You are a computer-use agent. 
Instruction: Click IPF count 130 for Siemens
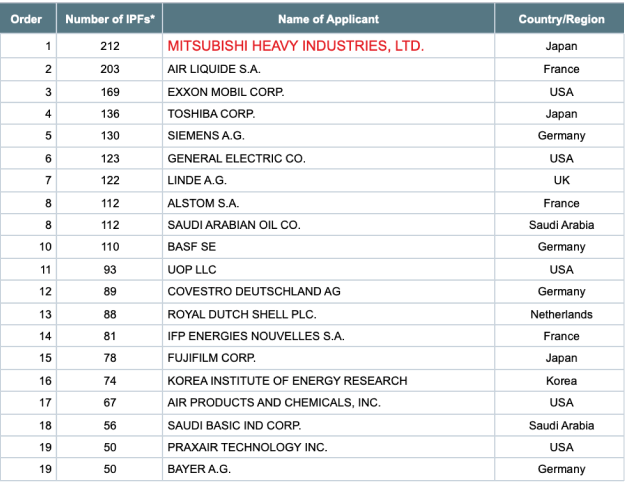110,136
